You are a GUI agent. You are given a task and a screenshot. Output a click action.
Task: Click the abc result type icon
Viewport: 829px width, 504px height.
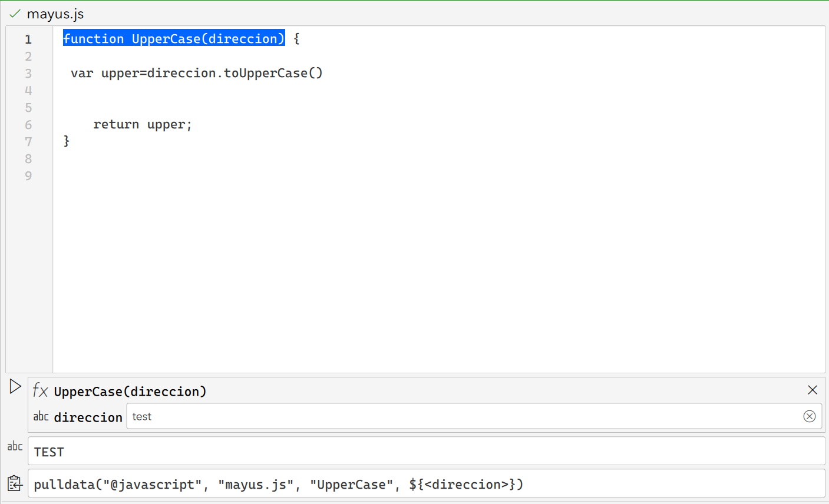[x=15, y=447]
